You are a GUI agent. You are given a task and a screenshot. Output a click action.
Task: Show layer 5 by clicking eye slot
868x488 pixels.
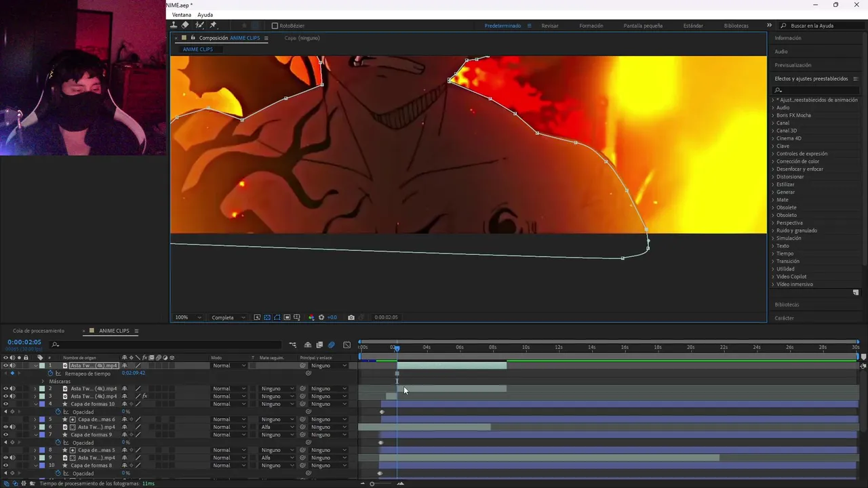(x=5, y=419)
